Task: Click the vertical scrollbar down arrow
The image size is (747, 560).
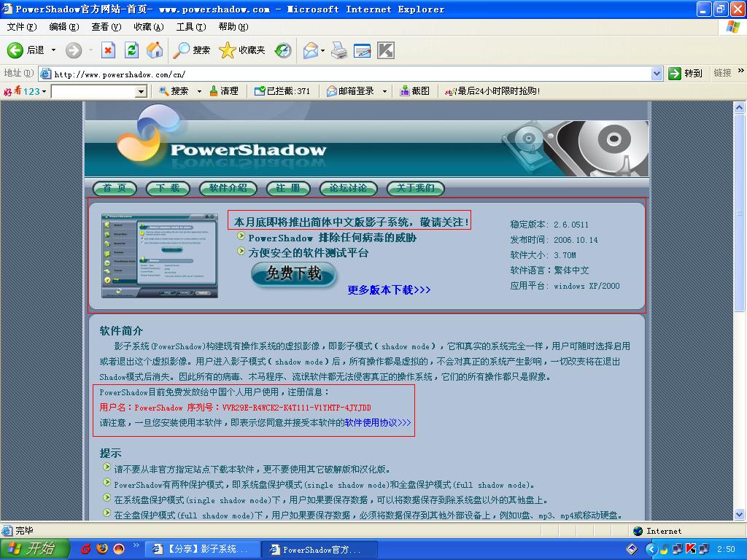Action: (740, 514)
